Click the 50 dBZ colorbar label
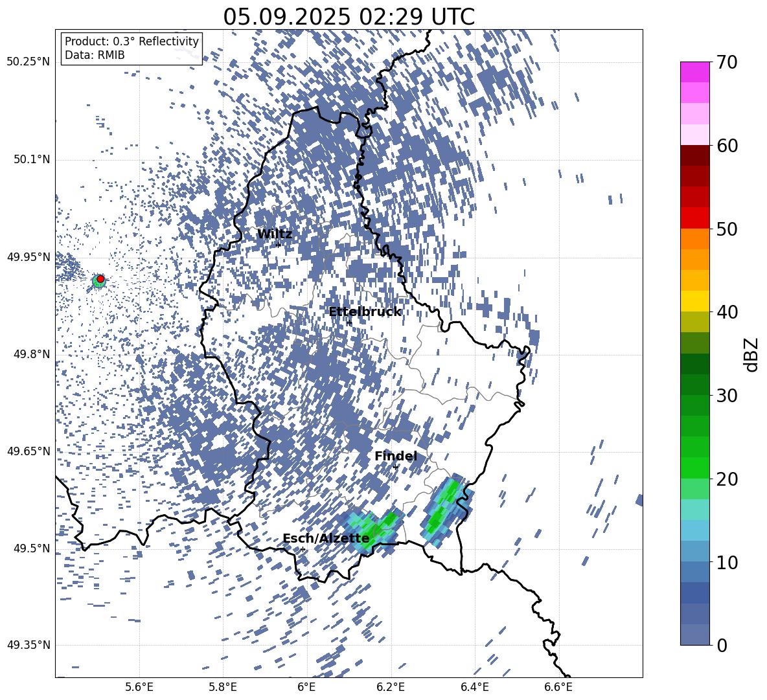The width and height of the screenshot is (767, 700). point(726,229)
